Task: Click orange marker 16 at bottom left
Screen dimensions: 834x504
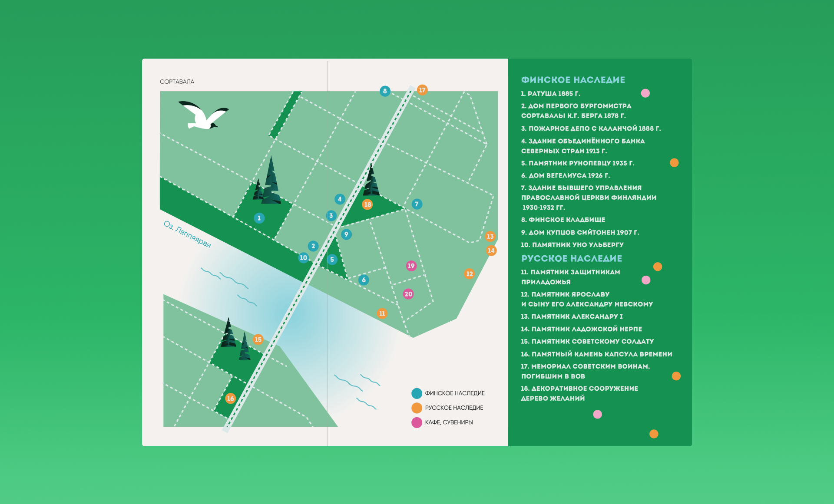Action: [230, 398]
